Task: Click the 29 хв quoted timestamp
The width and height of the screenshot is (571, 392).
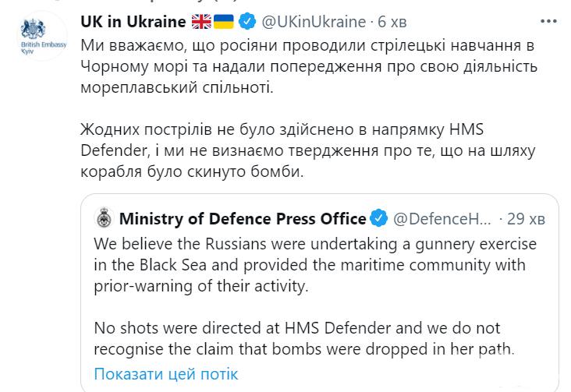Action: (526, 219)
